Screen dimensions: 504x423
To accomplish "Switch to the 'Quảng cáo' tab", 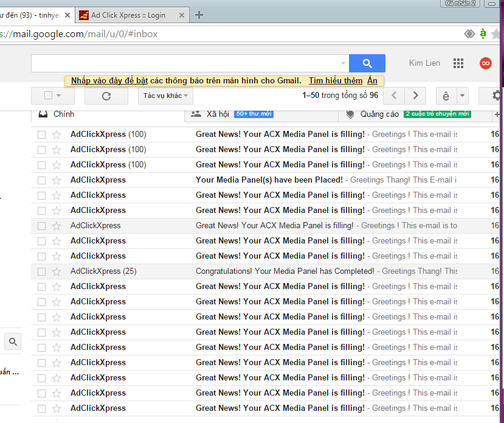I will point(379,114).
